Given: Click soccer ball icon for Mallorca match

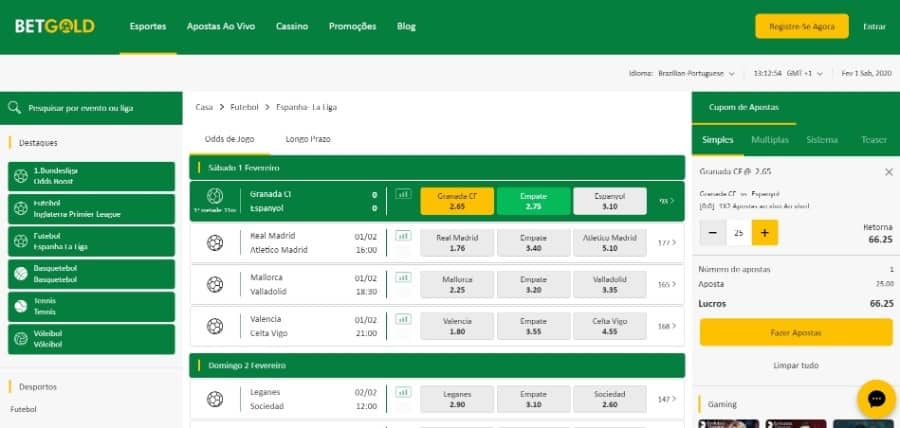Looking at the screenshot, I should [x=215, y=285].
